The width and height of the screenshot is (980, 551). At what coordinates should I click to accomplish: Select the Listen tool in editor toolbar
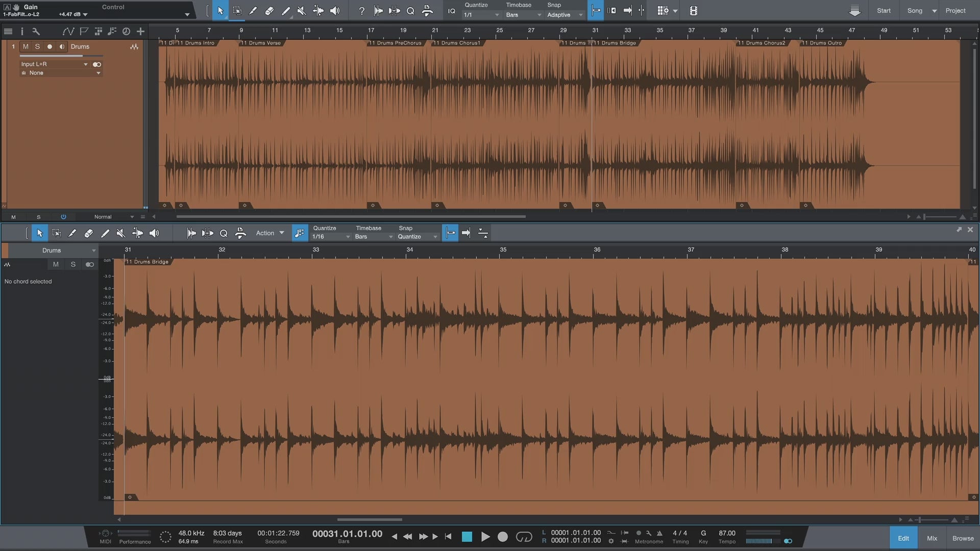[x=154, y=233]
